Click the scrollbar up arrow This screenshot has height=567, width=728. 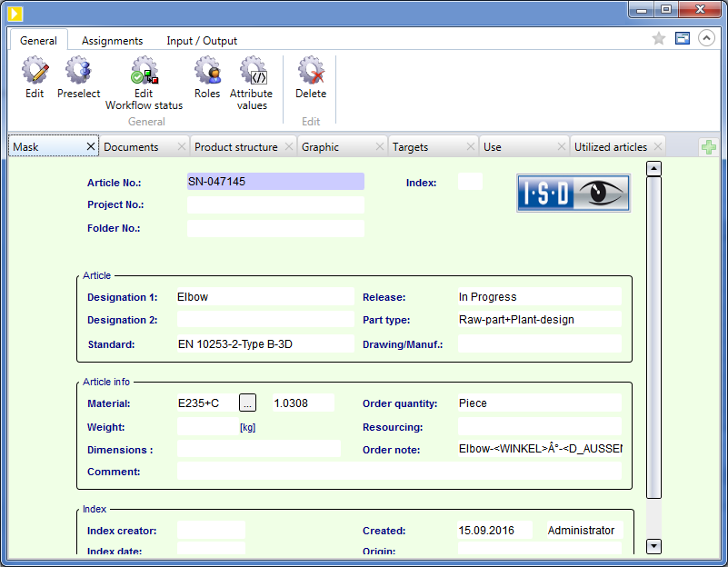(x=653, y=168)
